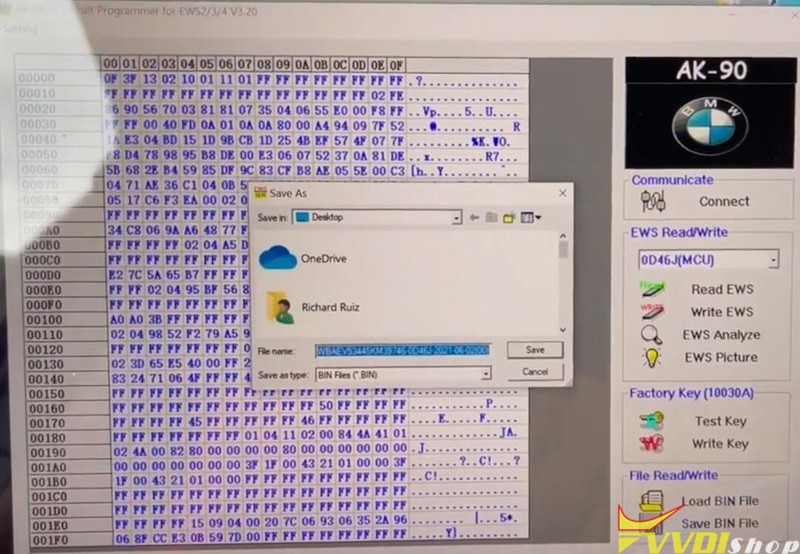Close the Save As dialog
The width and height of the screenshot is (800, 554).
(x=562, y=193)
